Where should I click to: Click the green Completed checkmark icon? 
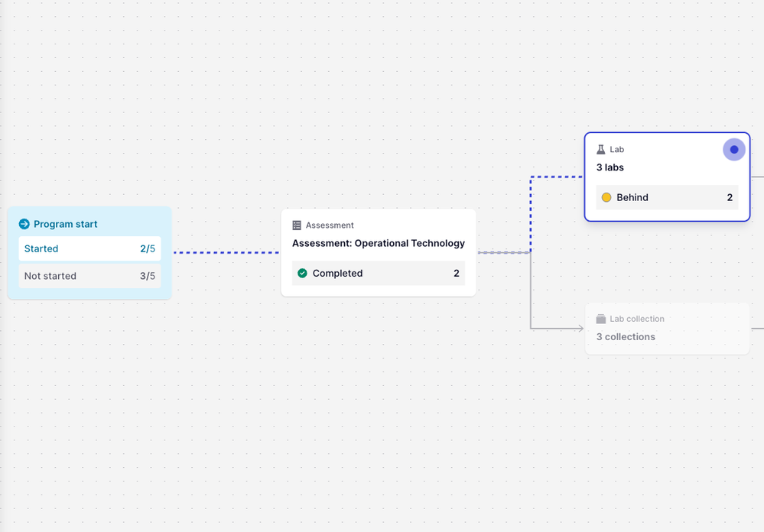point(302,273)
